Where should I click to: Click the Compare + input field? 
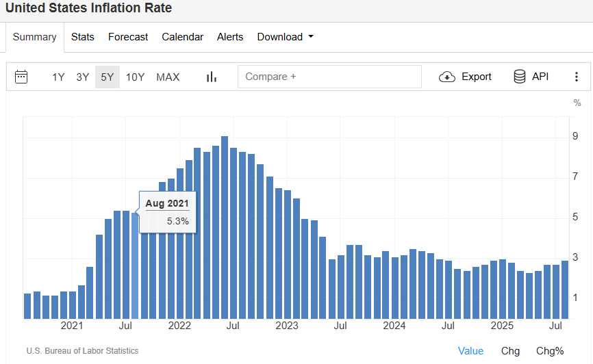click(329, 77)
